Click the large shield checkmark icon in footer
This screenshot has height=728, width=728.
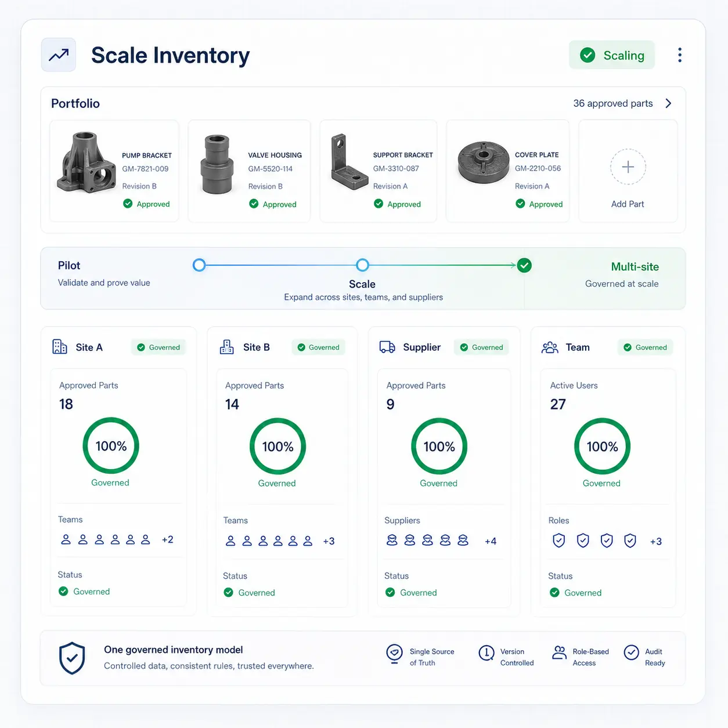point(72,658)
